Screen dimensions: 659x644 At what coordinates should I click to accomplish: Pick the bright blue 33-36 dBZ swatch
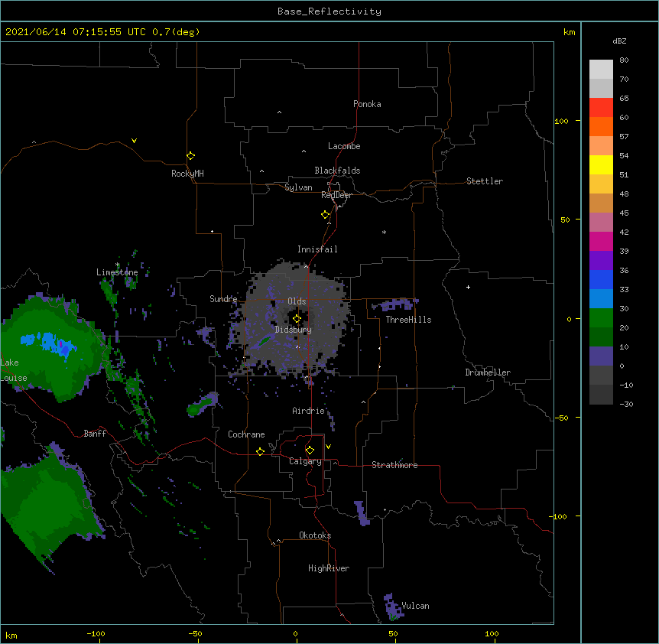[601, 279]
